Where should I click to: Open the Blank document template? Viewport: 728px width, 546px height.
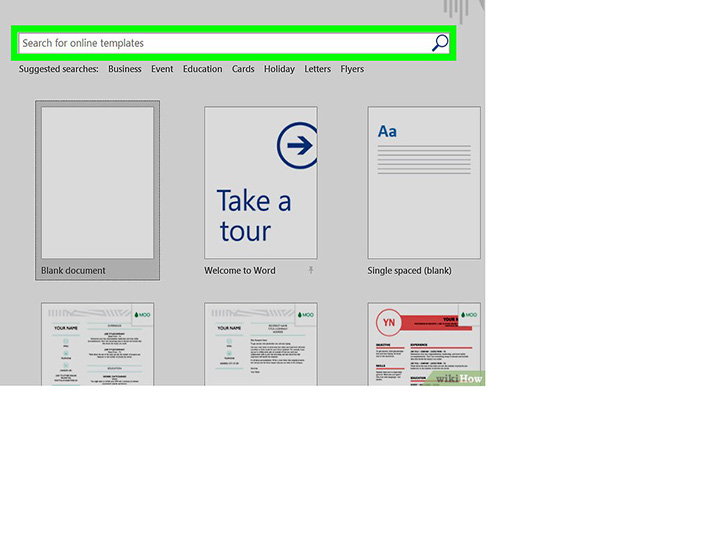coord(98,190)
